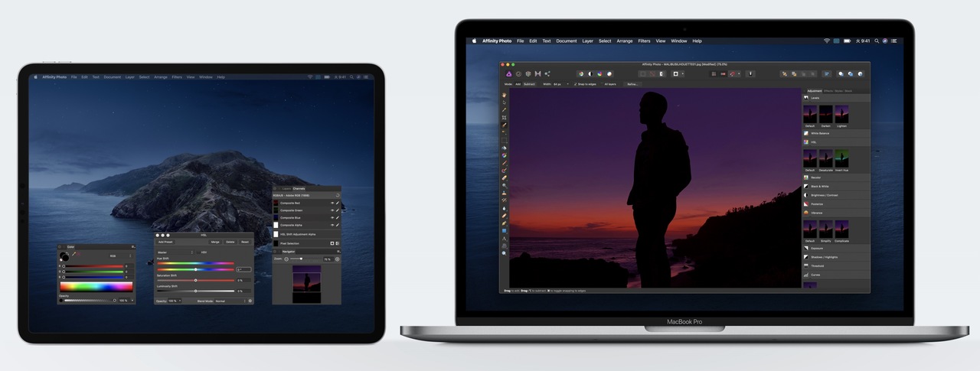Choose the hand View tool

tap(505, 95)
